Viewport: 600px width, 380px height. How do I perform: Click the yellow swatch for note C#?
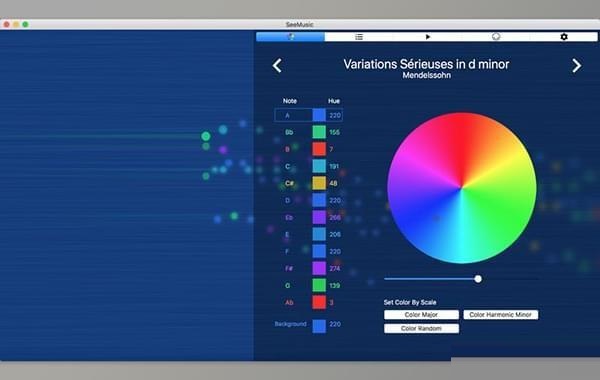click(x=319, y=183)
